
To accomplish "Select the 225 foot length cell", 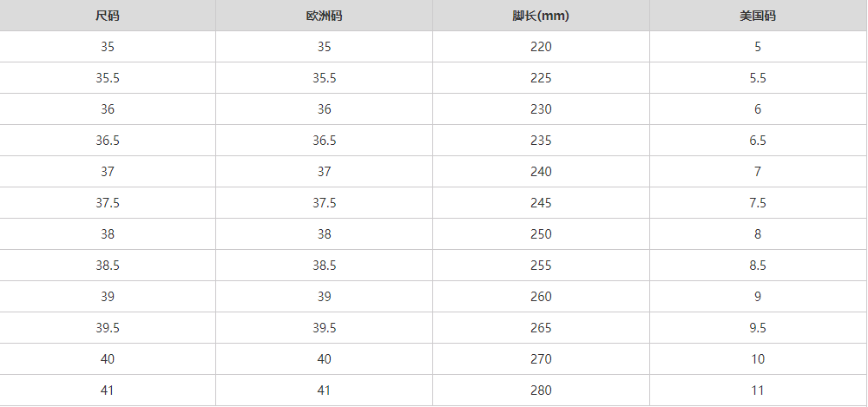I will coord(541,78).
